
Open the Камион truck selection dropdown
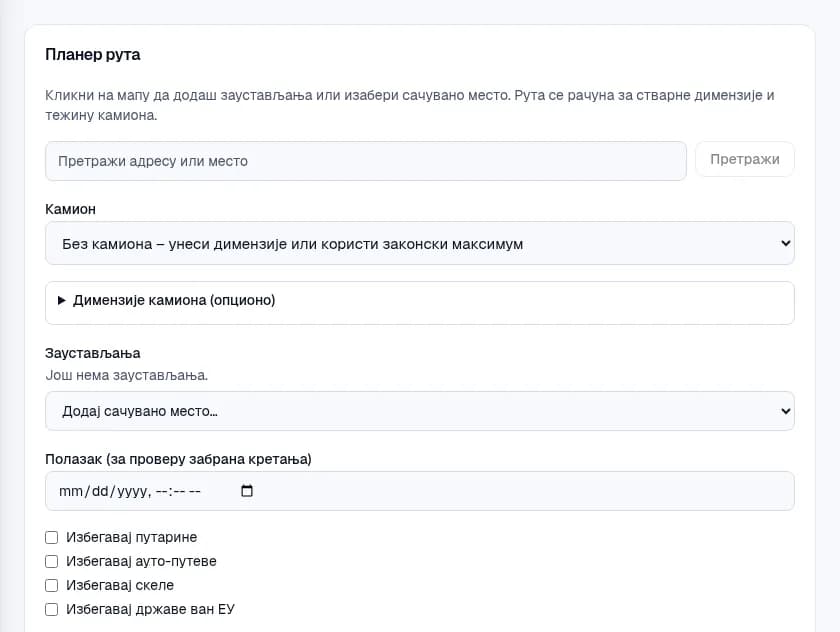pos(419,244)
